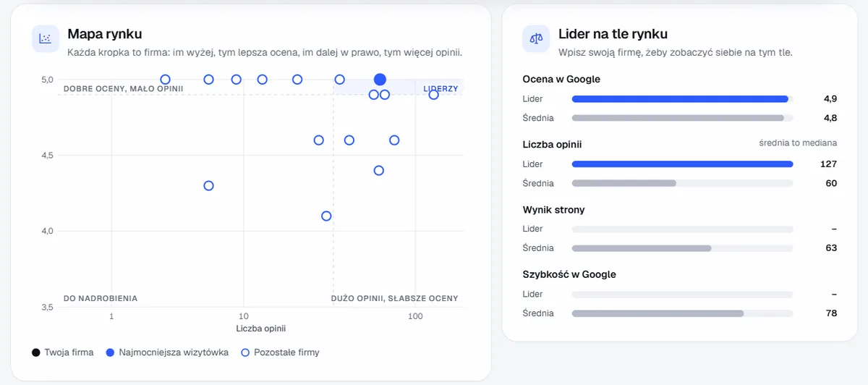Click the 'średnia to mediana' note
Image resolution: width=868 pixels, height=385 pixels.
click(x=798, y=143)
